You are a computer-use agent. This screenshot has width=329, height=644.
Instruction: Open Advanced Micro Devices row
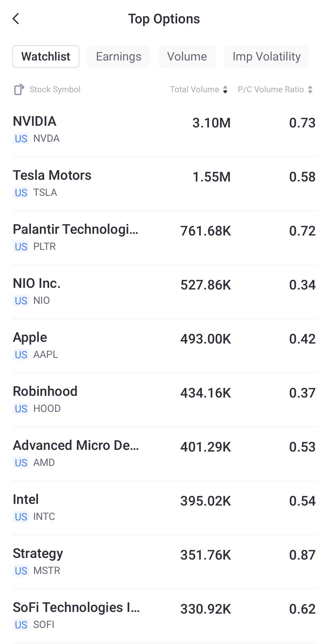(164, 454)
